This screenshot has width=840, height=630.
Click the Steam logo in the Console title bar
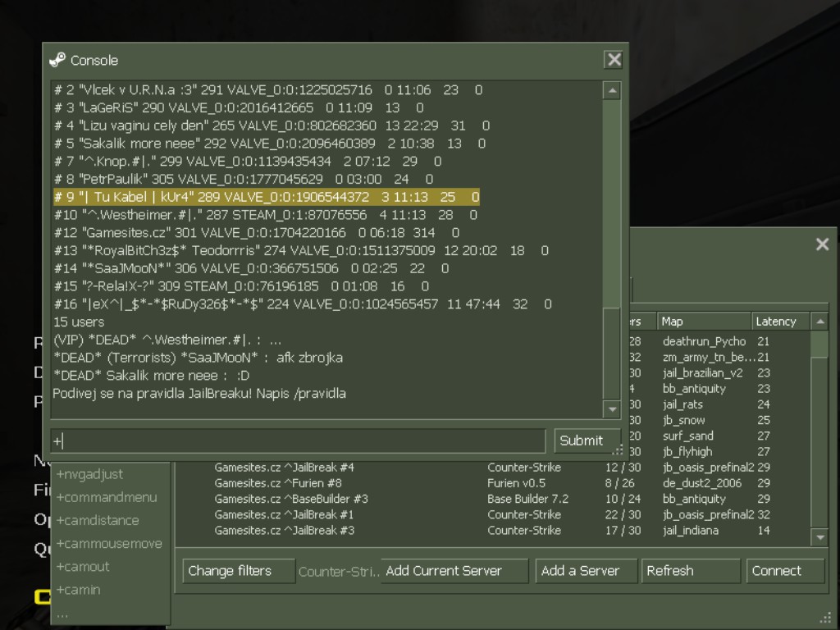click(x=57, y=60)
